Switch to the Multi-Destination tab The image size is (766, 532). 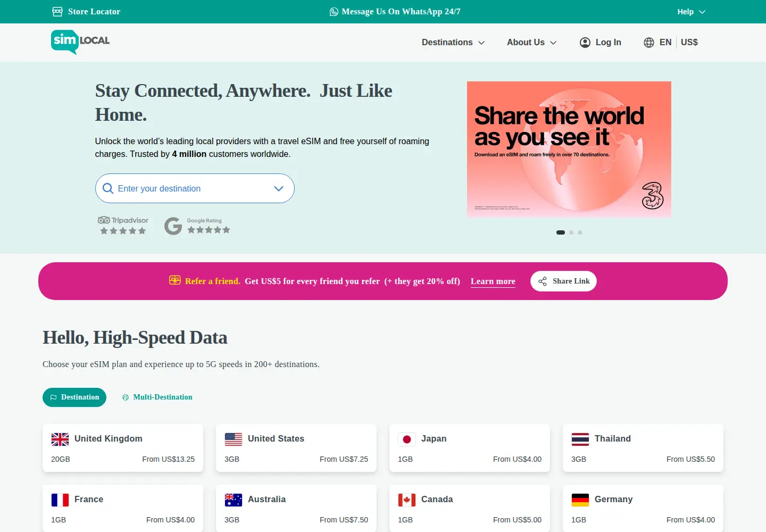[x=157, y=397]
